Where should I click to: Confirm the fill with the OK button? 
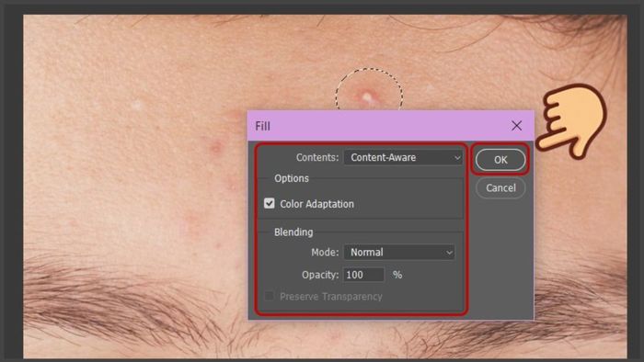pyautogui.click(x=500, y=160)
